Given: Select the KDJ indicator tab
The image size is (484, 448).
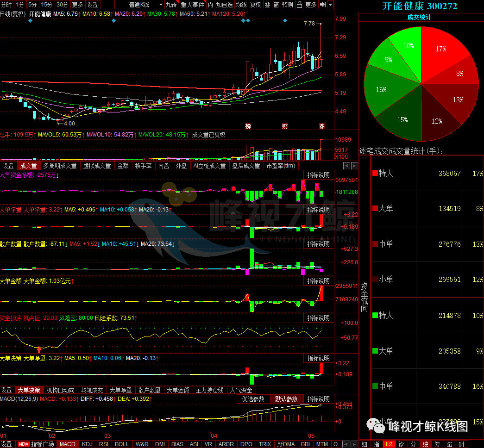Looking at the screenshot, I should [x=87, y=444].
